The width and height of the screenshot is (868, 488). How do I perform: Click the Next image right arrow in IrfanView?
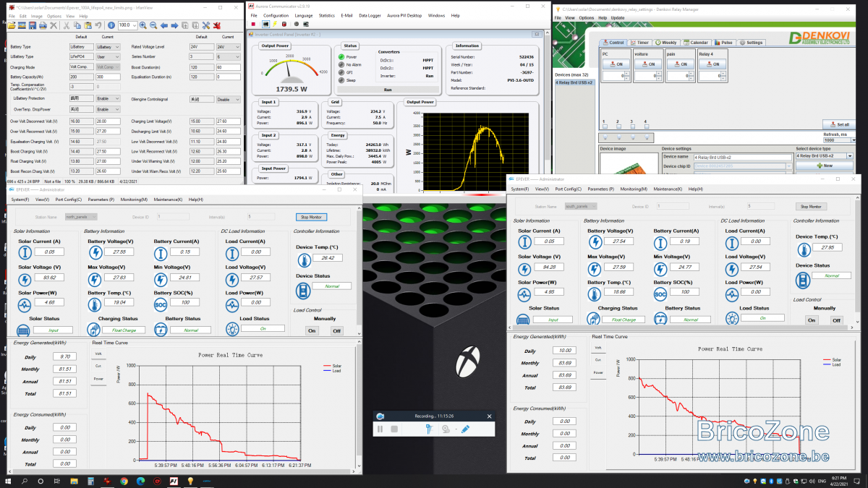click(x=174, y=25)
